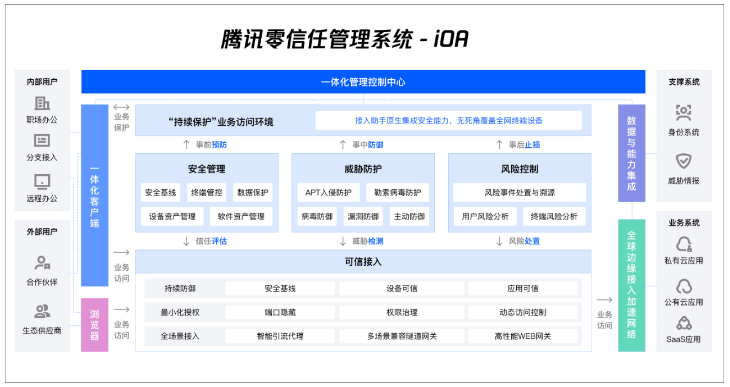Click the 生态供应商 people icon
This screenshot has width=730, height=387.
(42, 311)
